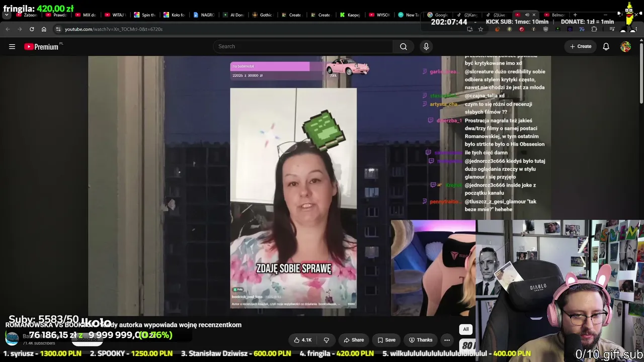Start voice search with the microphone
Viewport: 644px width, 362px height.
[x=426, y=47]
